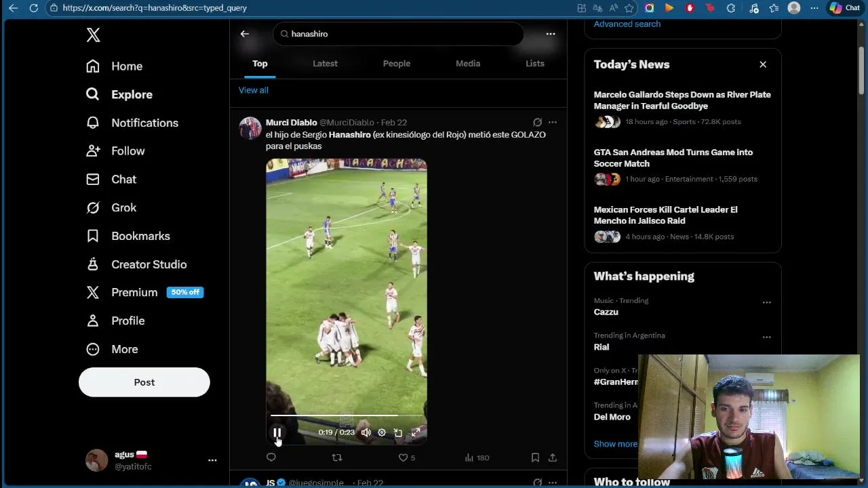Pause the playing video
Viewport: 868px width, 488px height.
point(277,432)
